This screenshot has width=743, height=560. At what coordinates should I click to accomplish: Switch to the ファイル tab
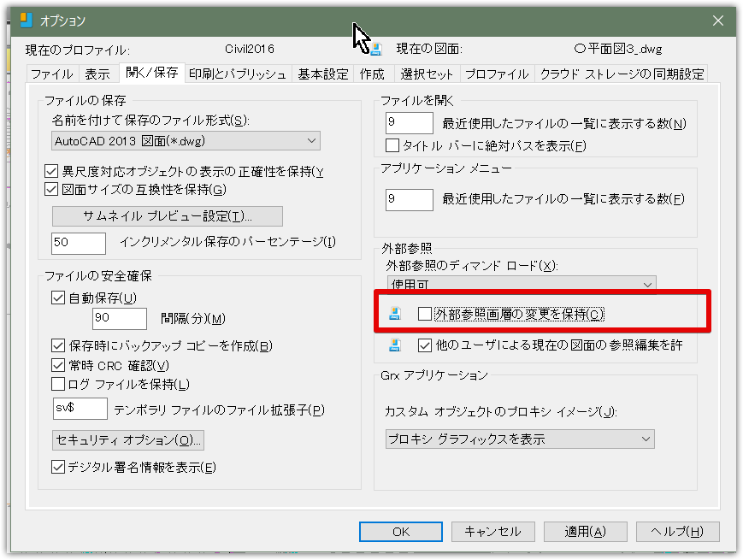click(52, 74)
